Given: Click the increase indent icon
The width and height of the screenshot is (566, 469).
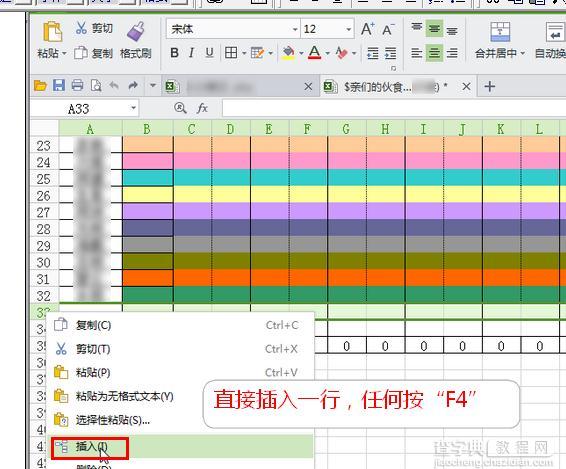Looking at the screenshot, I should 391,53.
